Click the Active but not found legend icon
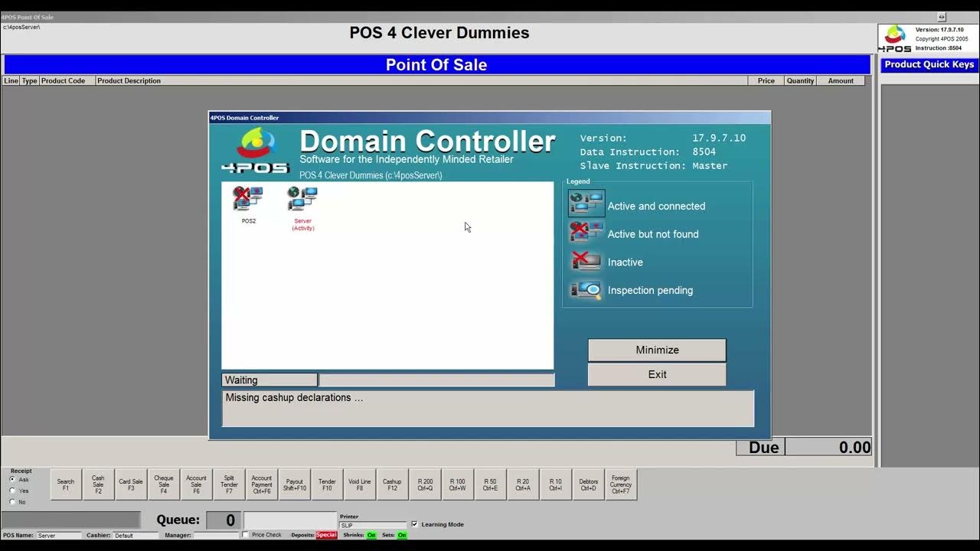The image size is (980, 551). pos(586,233)
